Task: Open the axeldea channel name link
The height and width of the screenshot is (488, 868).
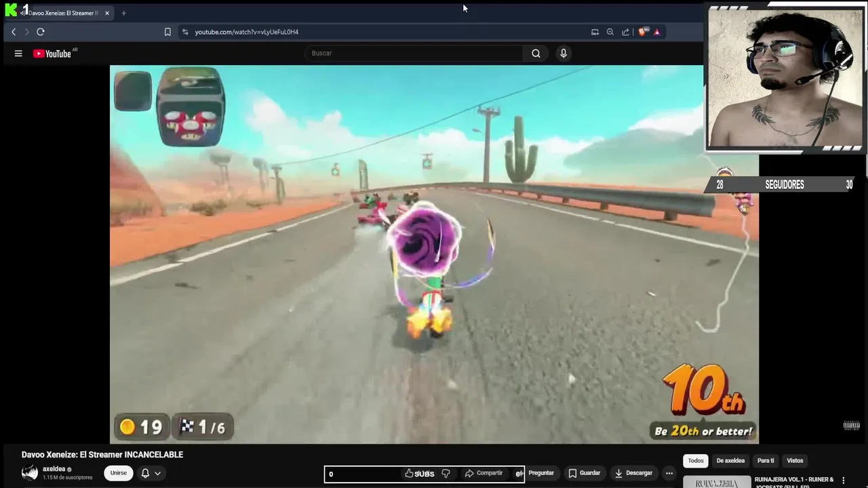Action: (54, 469)
